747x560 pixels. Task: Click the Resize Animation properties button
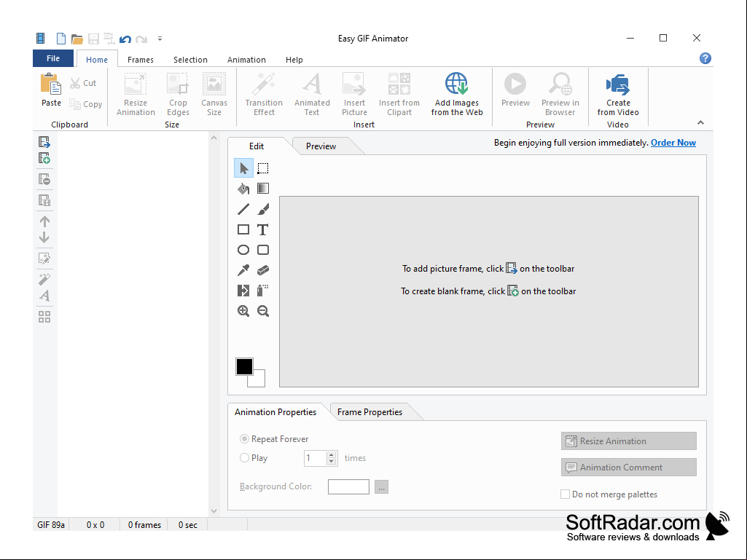tap(629, 441)
